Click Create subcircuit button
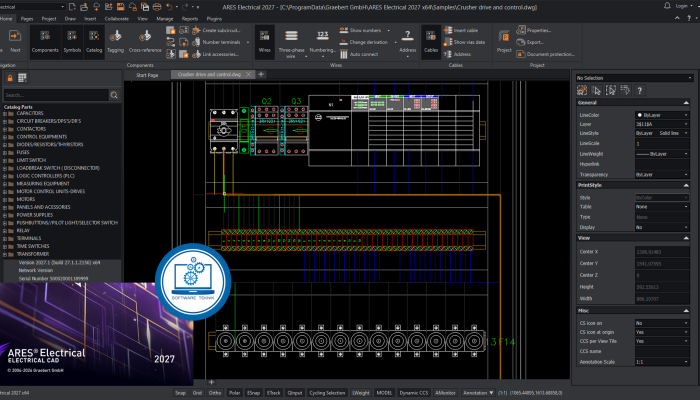700x400 pixels. tap(216, 30)
